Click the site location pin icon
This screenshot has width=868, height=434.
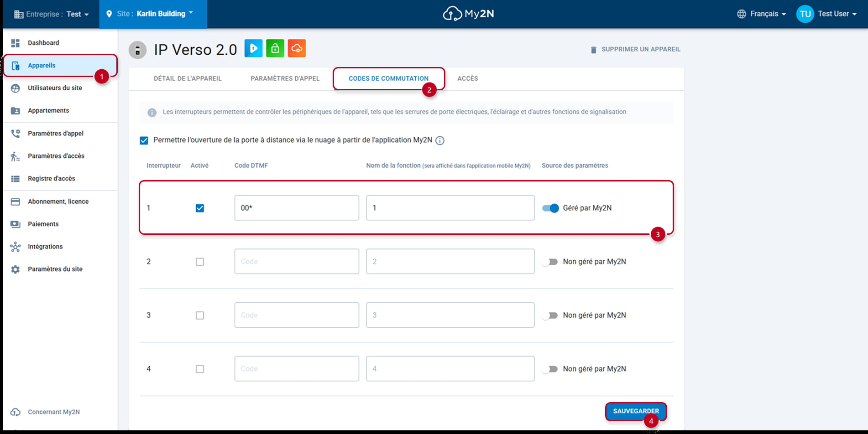[109, 14]
